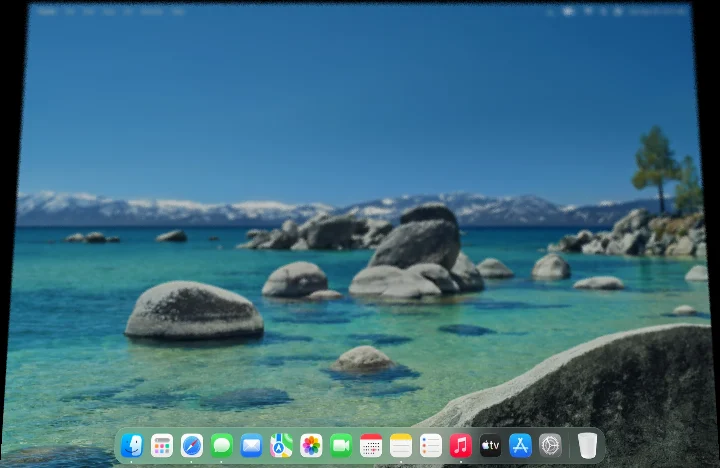This screenshot has height=468, width=720.
Task: Open the Mail app
Action: (x=252, y=445)
